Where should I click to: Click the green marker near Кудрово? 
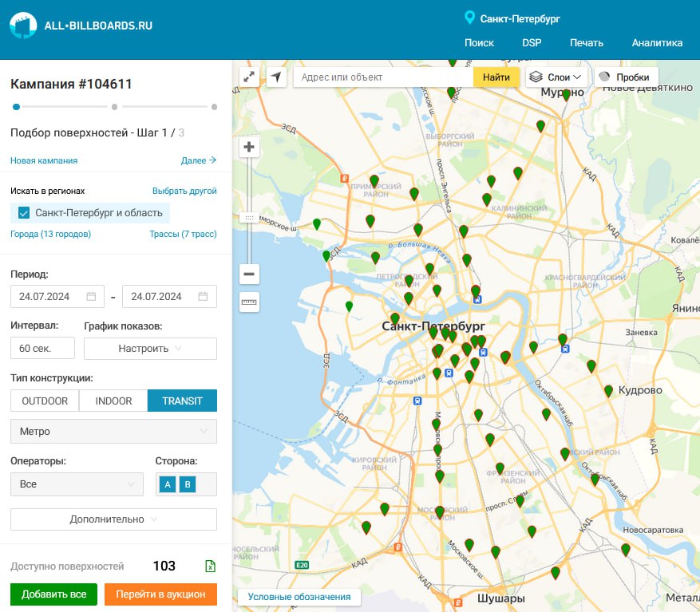(x=608, y=391)
